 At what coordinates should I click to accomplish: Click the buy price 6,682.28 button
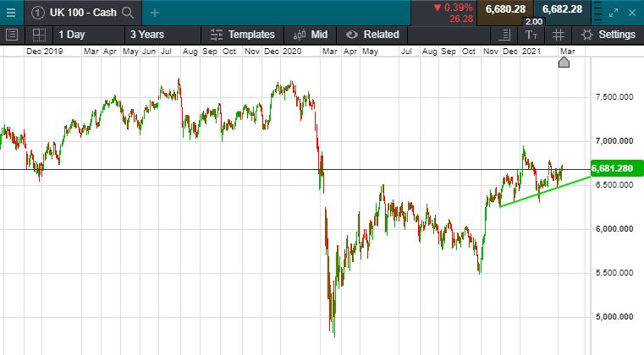[562, 9]
